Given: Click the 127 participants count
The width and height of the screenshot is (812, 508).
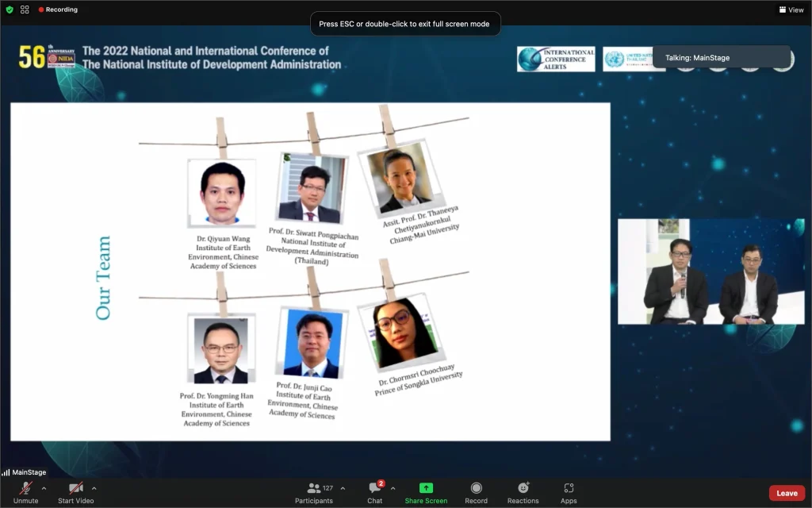Looking at the screenshot, I should pos(327,488).
